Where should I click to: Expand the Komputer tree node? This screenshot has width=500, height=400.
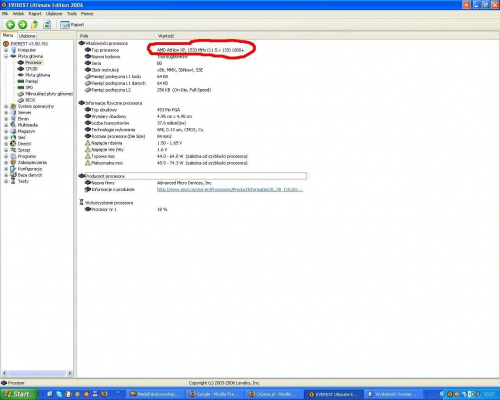click(x=6, y=50)
